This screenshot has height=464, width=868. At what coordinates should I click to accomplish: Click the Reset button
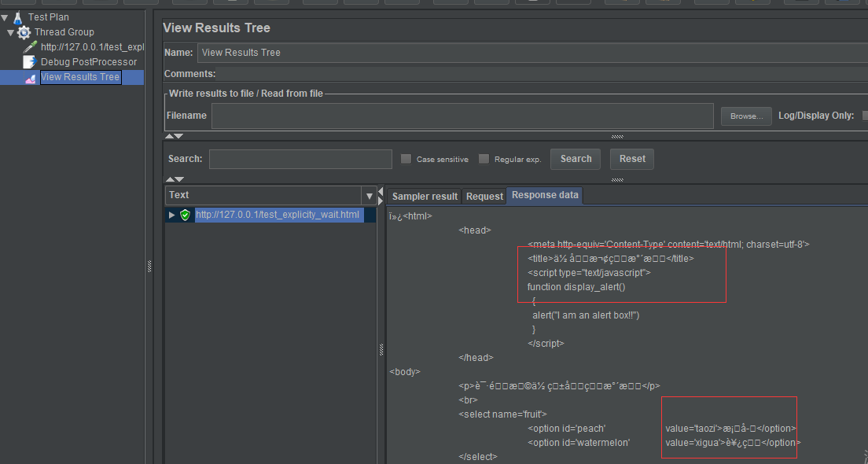[632, 159]
